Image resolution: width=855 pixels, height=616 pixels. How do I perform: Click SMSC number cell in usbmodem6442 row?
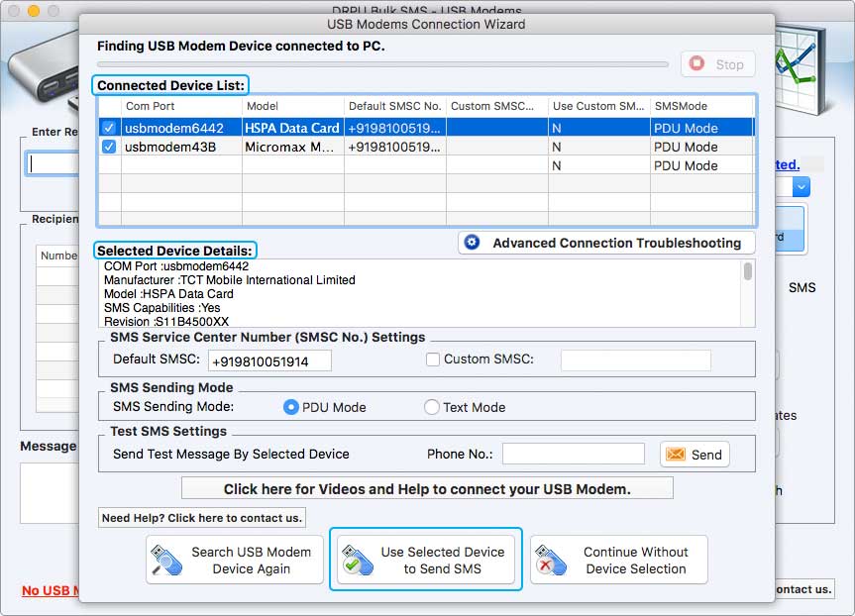394,128
